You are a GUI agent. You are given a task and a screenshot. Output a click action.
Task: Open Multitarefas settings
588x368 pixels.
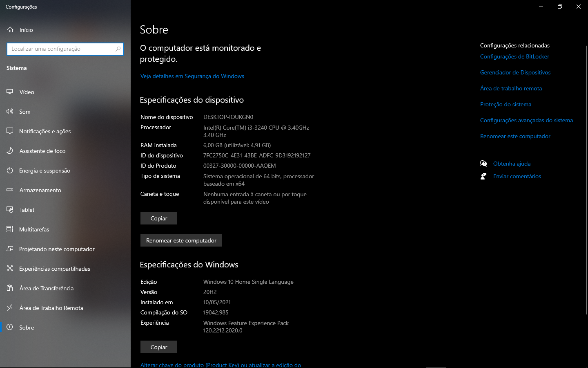[65, 229]
